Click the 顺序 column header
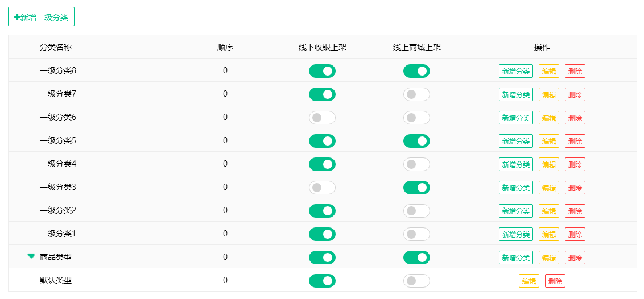Screen dimensions: 644x299 click(x=225, y=47)
